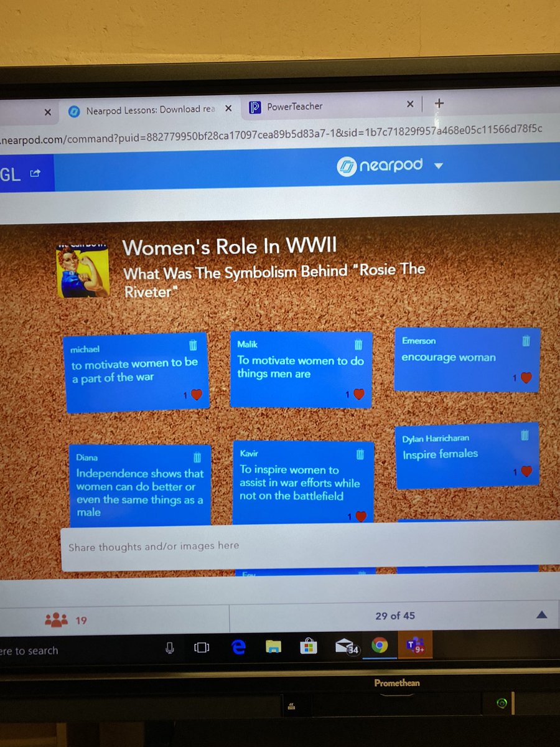Image resolution: width=560 pixels, height=747 pixels.
Task: Open Task View on the taskbar
Action: (x=201, y=648)
